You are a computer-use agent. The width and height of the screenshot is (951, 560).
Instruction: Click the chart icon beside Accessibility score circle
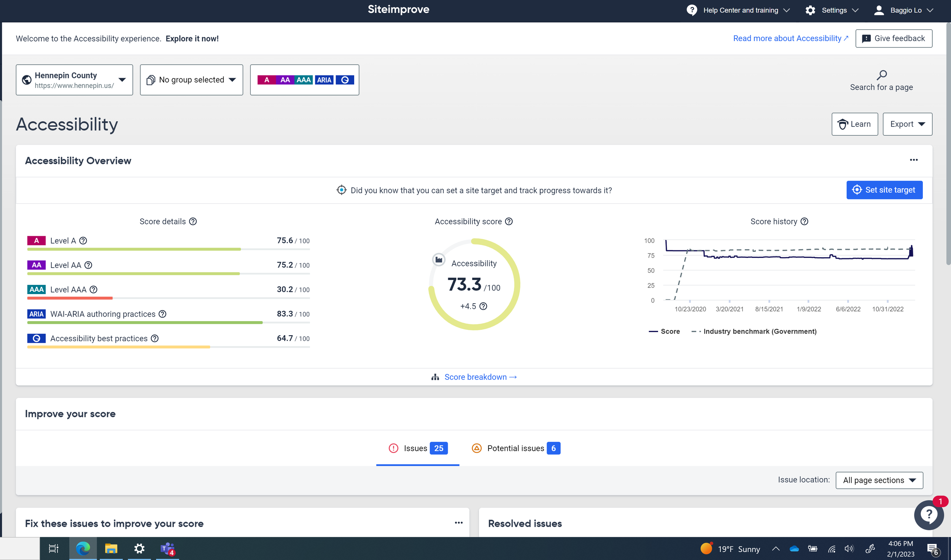(x=439, y=259)
